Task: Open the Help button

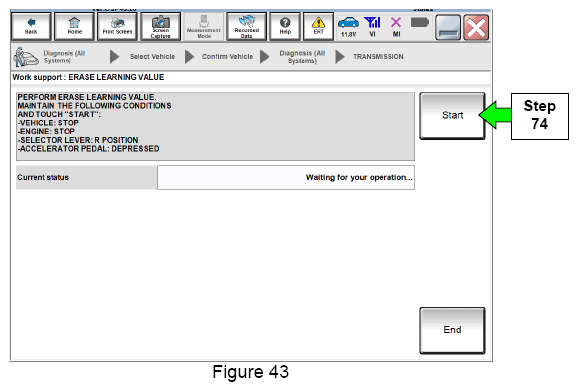Action: [285, 27]
